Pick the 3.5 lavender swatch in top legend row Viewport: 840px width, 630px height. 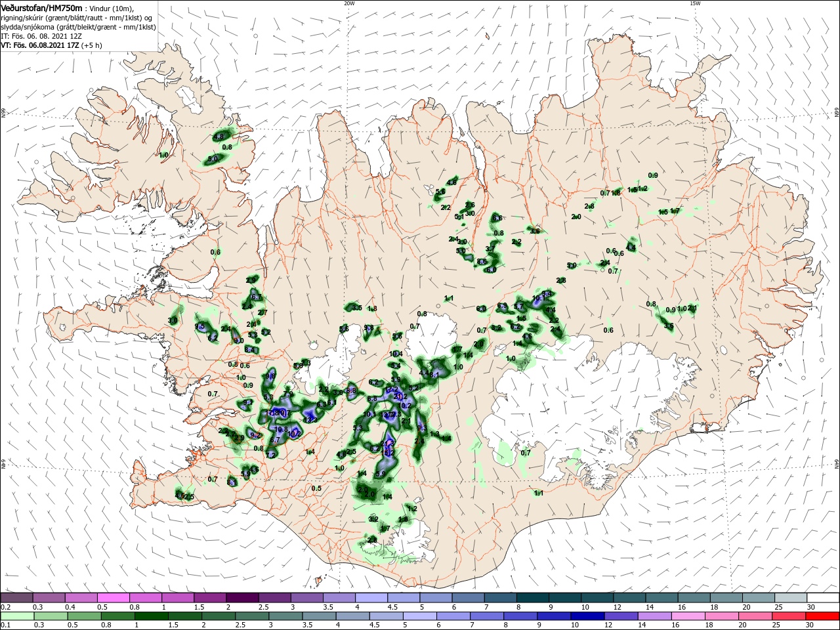[x=338, y=598]
